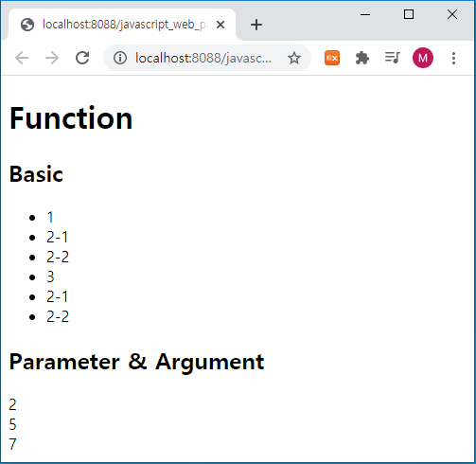Click the Basic subheading

click(x=36, y=174)
